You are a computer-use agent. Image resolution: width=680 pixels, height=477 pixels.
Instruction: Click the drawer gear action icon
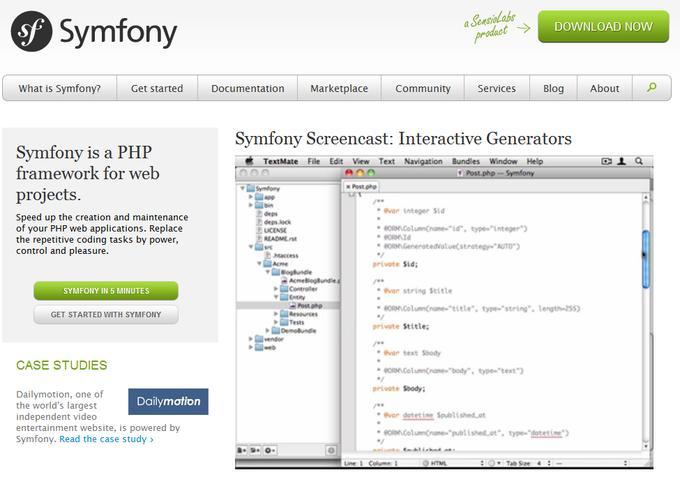pyautogui.click(x=270, y=451)
